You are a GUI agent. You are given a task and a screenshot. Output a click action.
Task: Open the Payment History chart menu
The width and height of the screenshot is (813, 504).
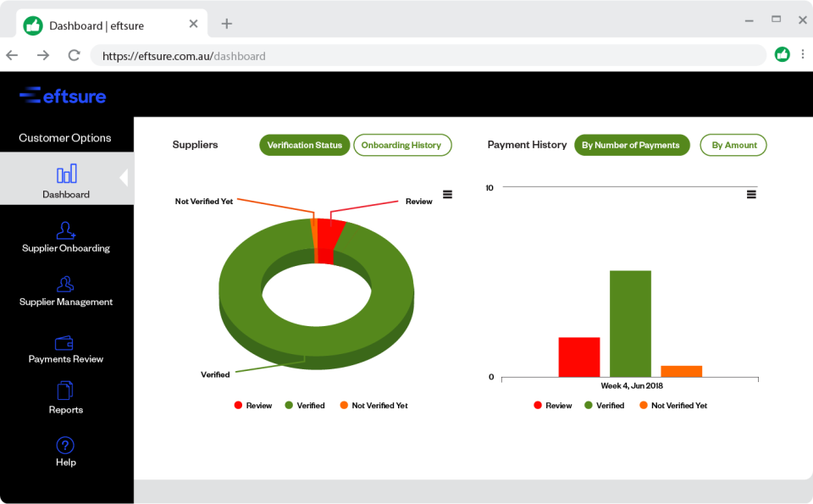[x=751, y=194]
